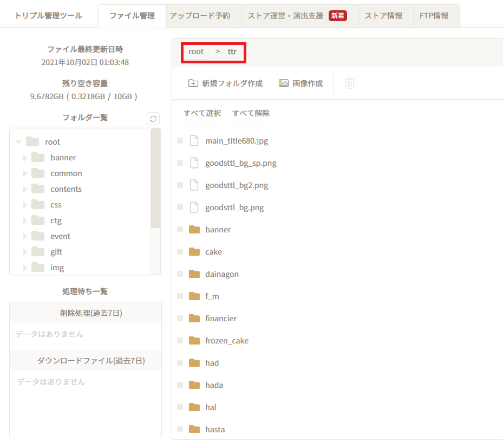Check the financier folder checkbox

coord(180,319)
